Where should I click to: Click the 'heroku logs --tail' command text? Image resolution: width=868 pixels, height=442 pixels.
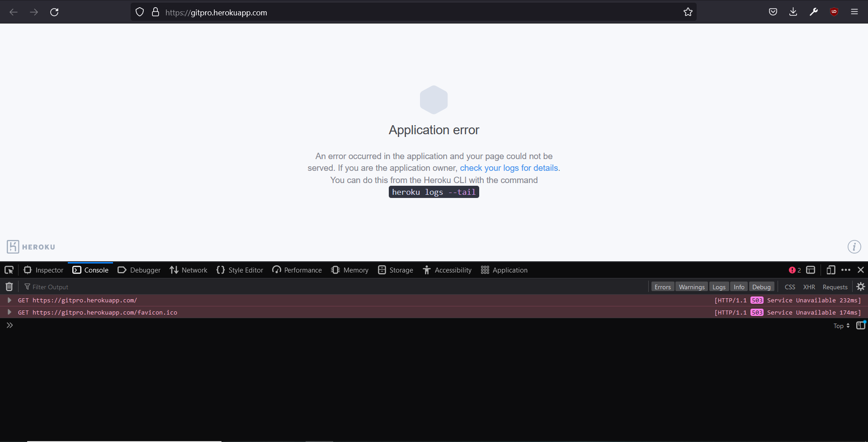[434, 192]
